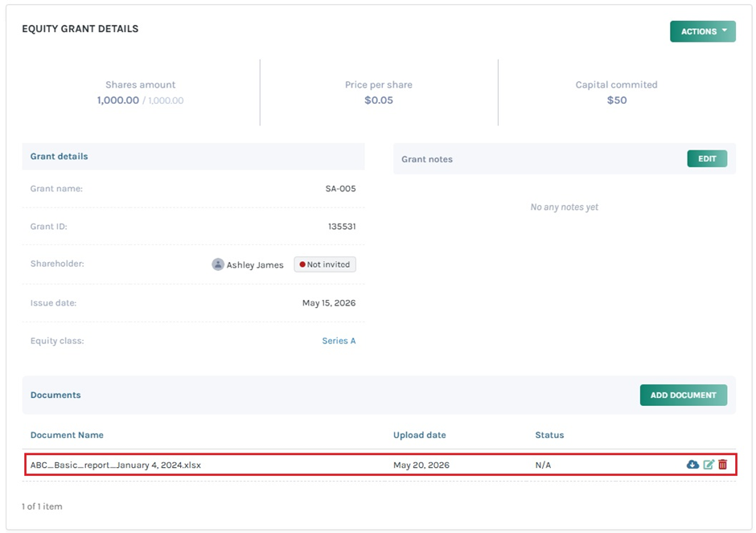Sort by Upload date column header
Screen dimensions: 756x533
pyautogui.click(x=420, y=435)
